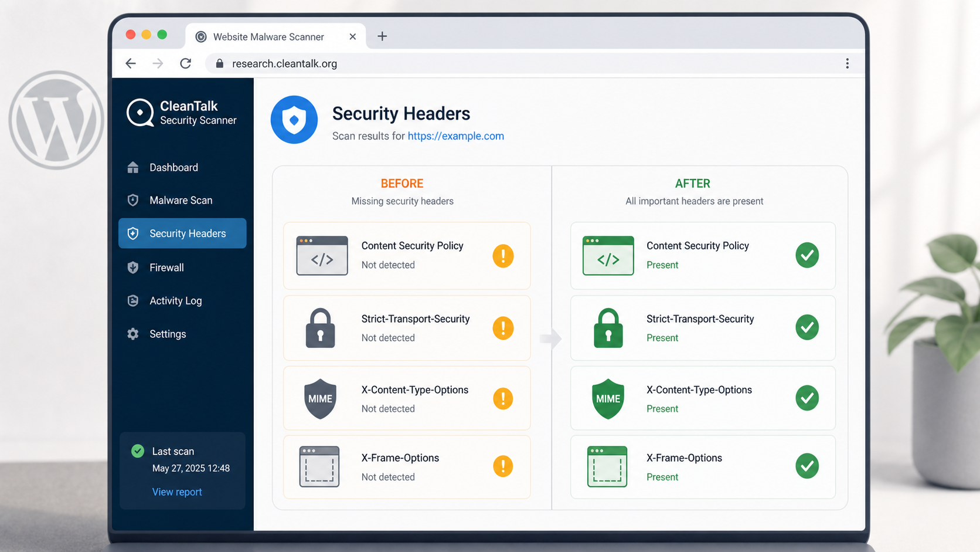980x552 pixels.
Task: Click the Firewall shield icon
Action: pos(133,267)
